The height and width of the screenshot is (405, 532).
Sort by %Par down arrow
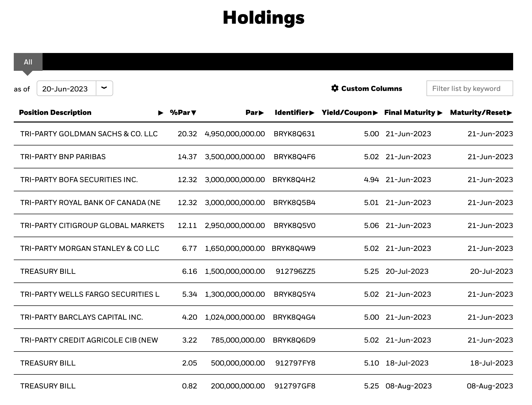click(194, 113)
